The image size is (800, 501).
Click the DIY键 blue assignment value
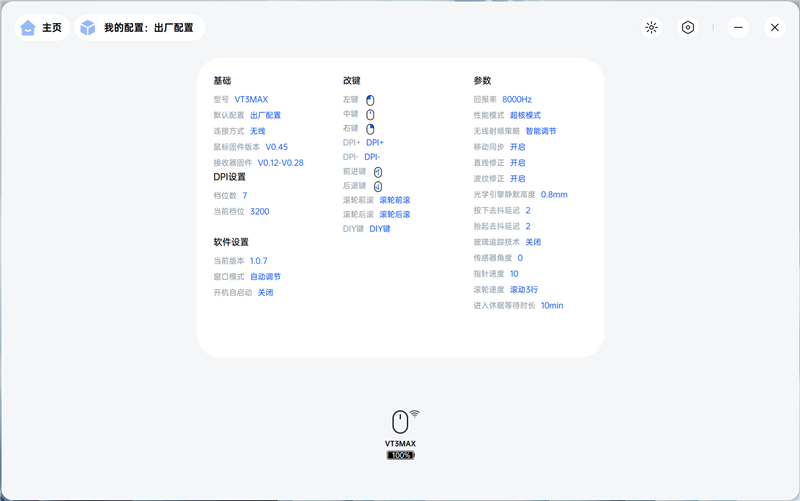pos(380,229)
